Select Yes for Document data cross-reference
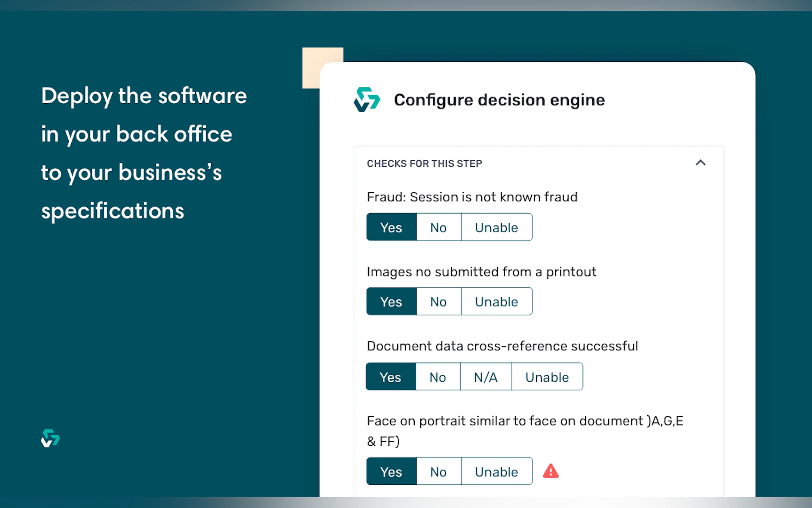 [390, 377]
